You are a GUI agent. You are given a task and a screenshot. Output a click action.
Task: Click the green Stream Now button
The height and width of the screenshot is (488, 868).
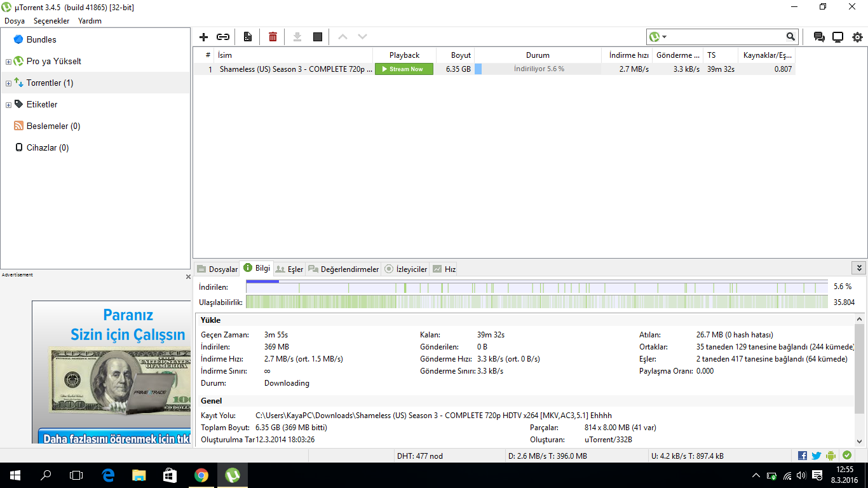[x=404, y=69]
